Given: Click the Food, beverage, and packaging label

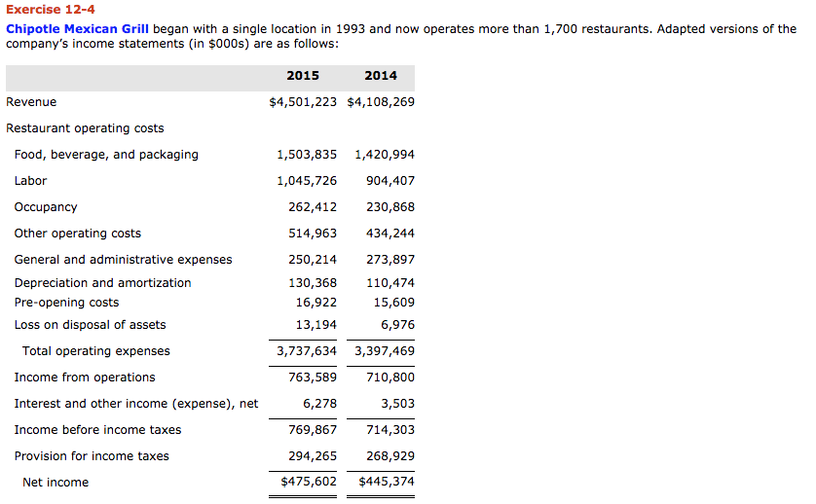Looking at the screenshot, I should pyautogui.click(x=106, y=155).
